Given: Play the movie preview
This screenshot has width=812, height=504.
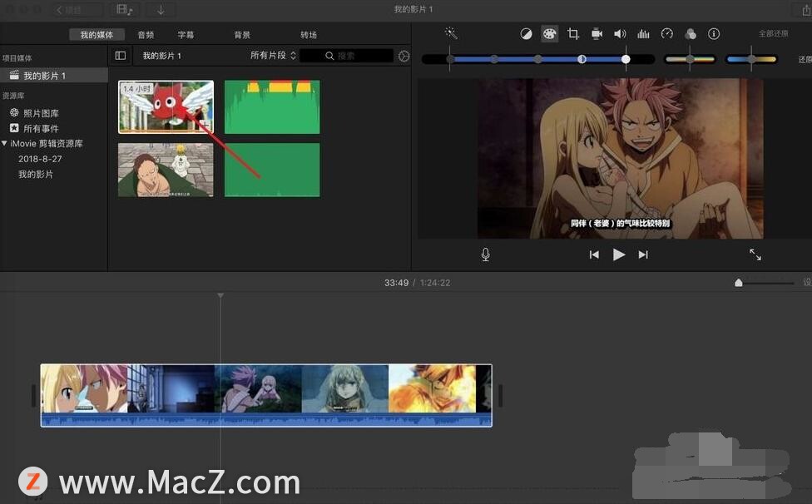Looking at the screenshot, I should [618, 254].
